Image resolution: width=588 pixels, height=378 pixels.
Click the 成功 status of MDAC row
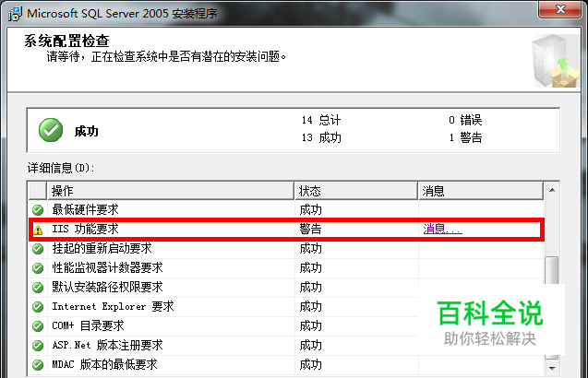pyautogui.click(x=310, y=364)
